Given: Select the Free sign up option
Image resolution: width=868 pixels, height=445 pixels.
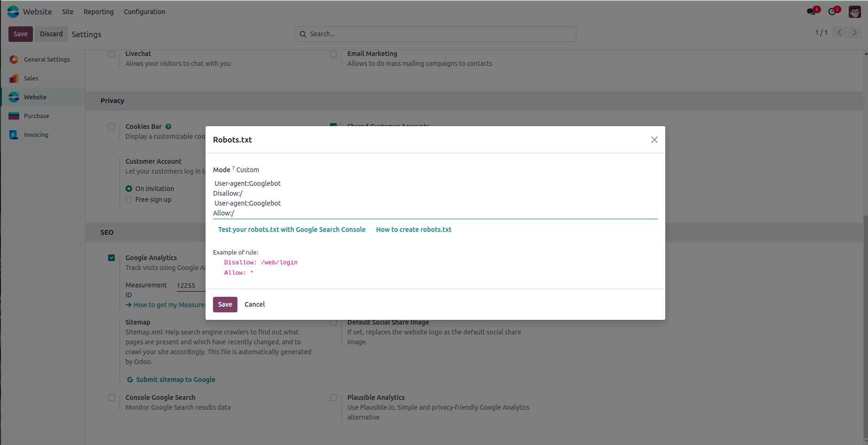Looking at the screenshot, I should coord(129,199).
